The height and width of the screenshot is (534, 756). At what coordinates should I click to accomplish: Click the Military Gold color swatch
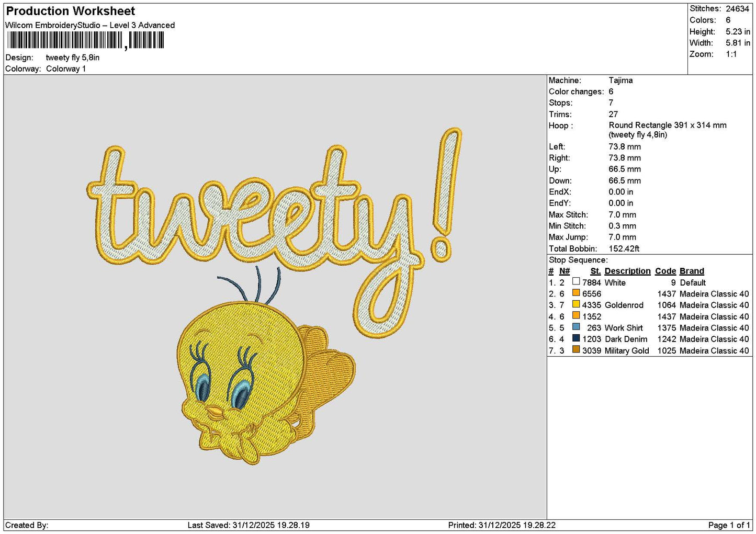(x=576, y=350)
